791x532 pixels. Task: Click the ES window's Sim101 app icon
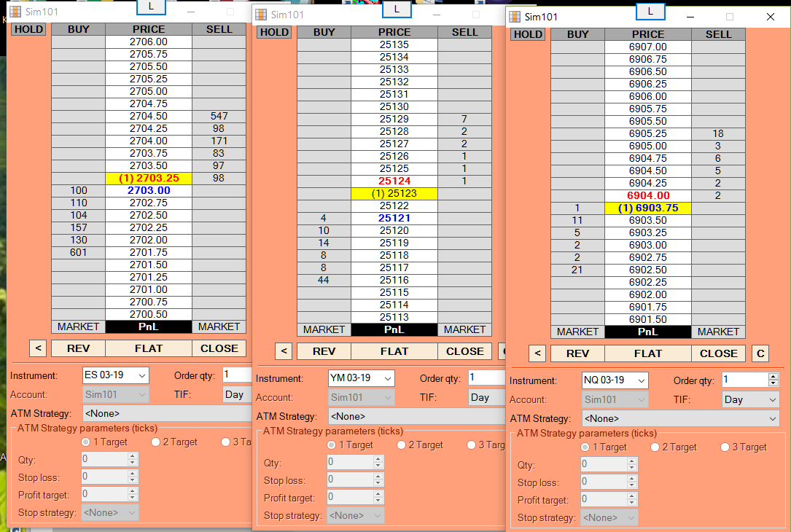click(15, 11)
